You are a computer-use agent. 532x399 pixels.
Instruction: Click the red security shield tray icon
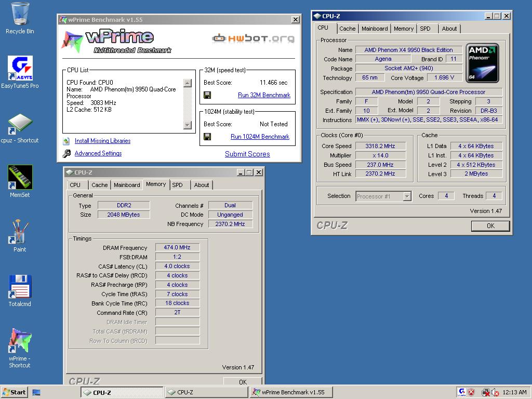[471, 393]
